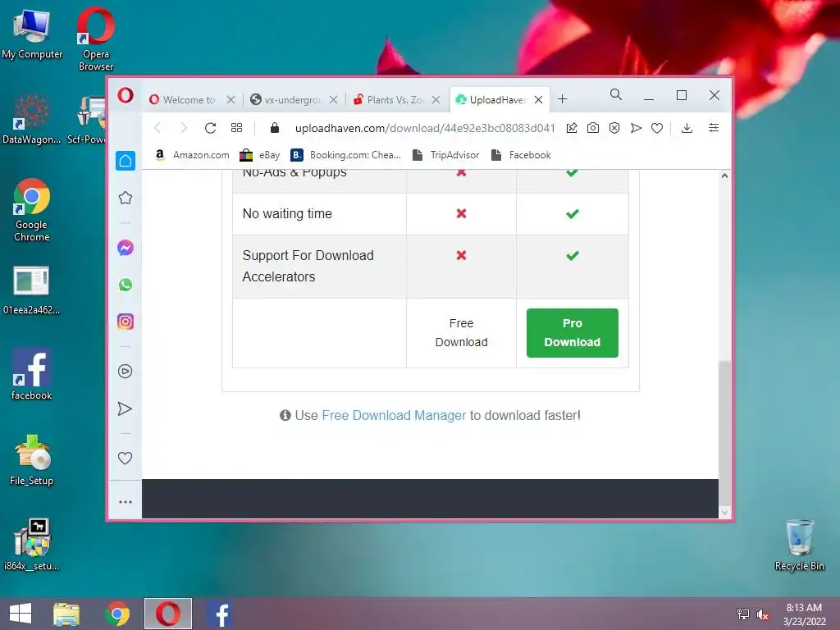Click the muted volume tray icon
This screenshot has width=840, height=630.
[x=762, y=614]
